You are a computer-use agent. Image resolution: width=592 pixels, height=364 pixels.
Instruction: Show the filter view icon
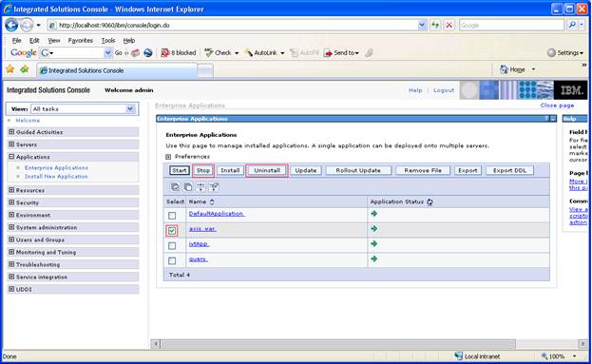[x=201, y=186]
